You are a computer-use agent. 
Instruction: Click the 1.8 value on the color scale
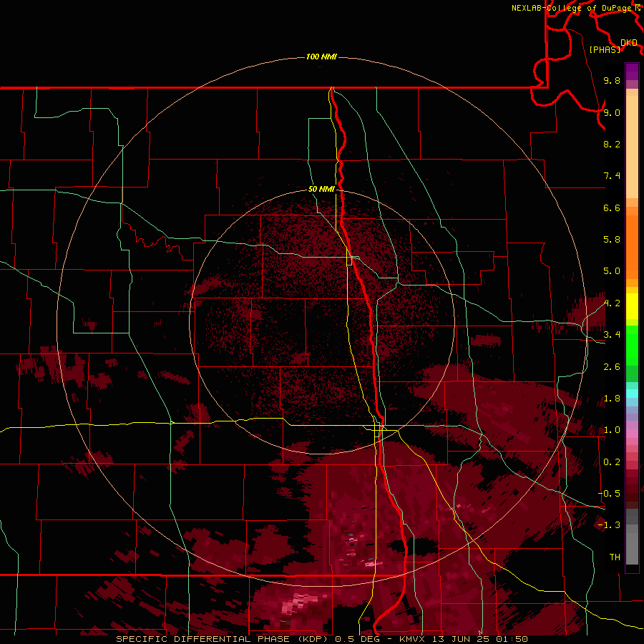tap(612, 399)
